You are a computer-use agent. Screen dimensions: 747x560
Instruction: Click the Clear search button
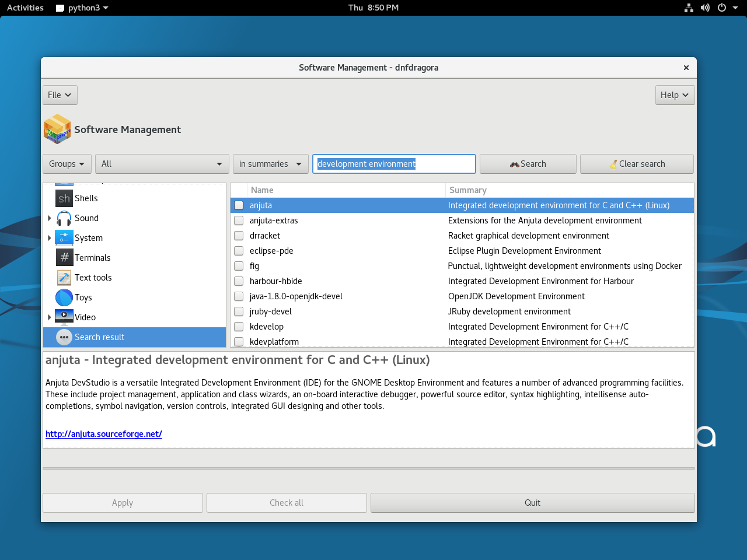coord(637,164)
